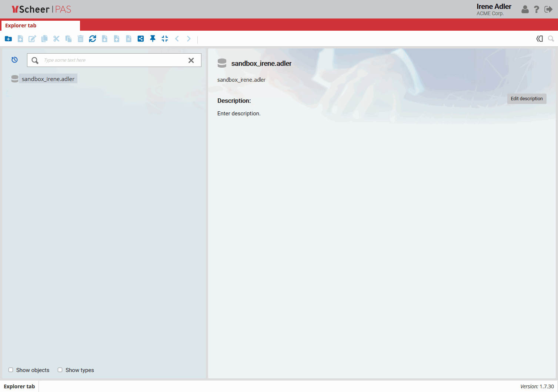
Task: Select sandbox_irene.adler in the tree
Action: click(x=48, y=79)
